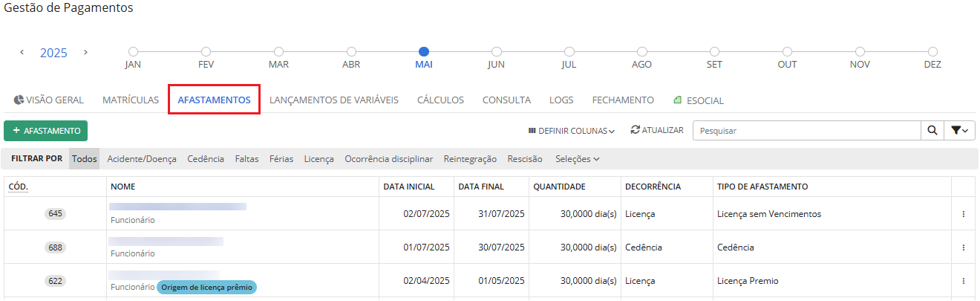Go to previous year arrow
This screenshot has height=301, width=980.
pos(22,52)
